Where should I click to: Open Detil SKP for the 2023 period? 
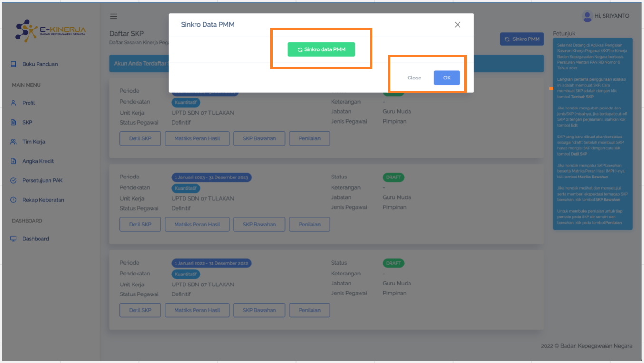pyautogui.click(x=140, y=225)
